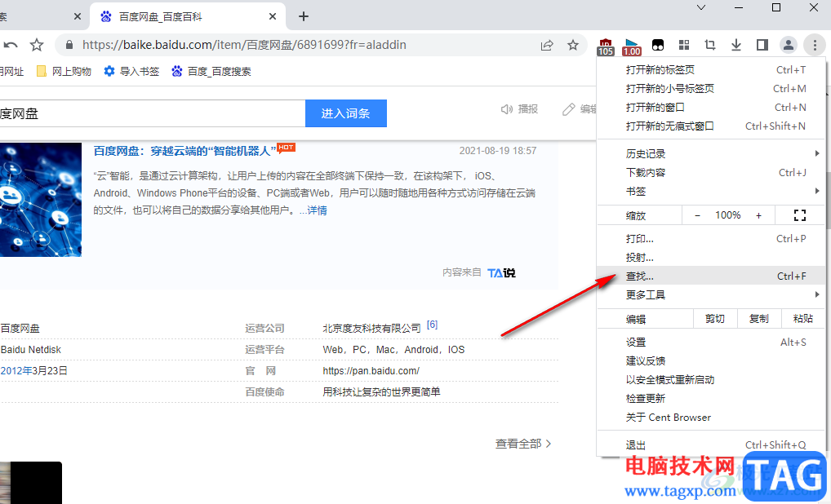Click 剪切 in the edit row

pyautogui.click(x=715, y=319)
